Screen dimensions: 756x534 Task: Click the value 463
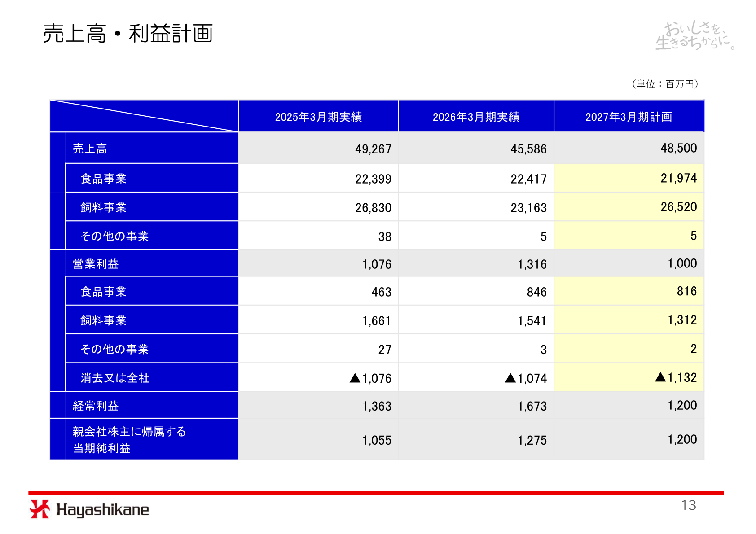point(381,292)
